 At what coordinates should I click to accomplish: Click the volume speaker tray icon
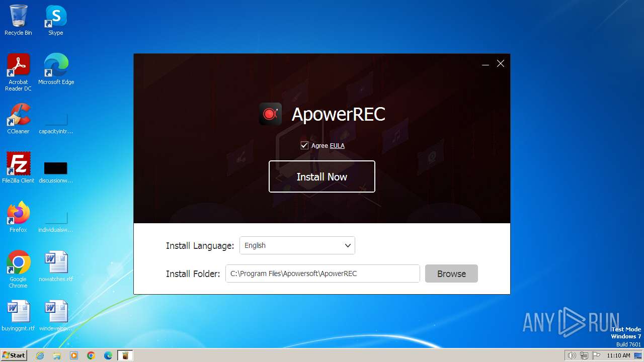click(572, 355)
